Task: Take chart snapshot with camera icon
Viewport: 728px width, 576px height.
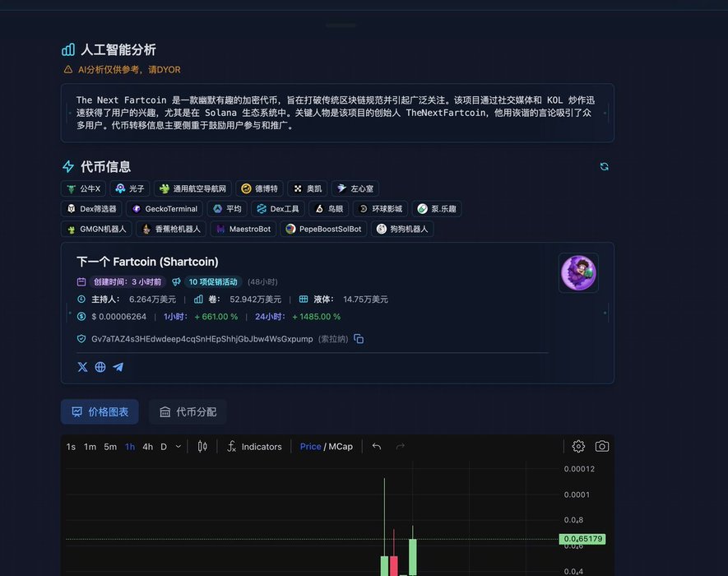Action: click(x=602, y=446)
